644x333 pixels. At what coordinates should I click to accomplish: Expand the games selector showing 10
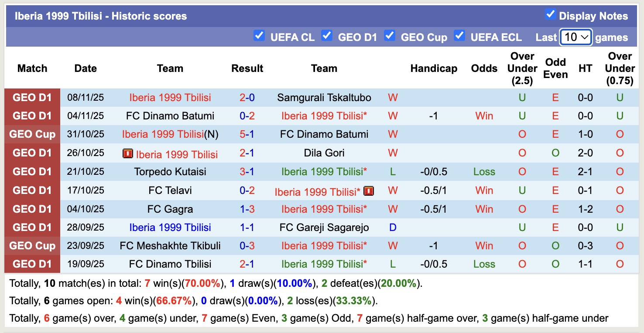tap(575, 37)
